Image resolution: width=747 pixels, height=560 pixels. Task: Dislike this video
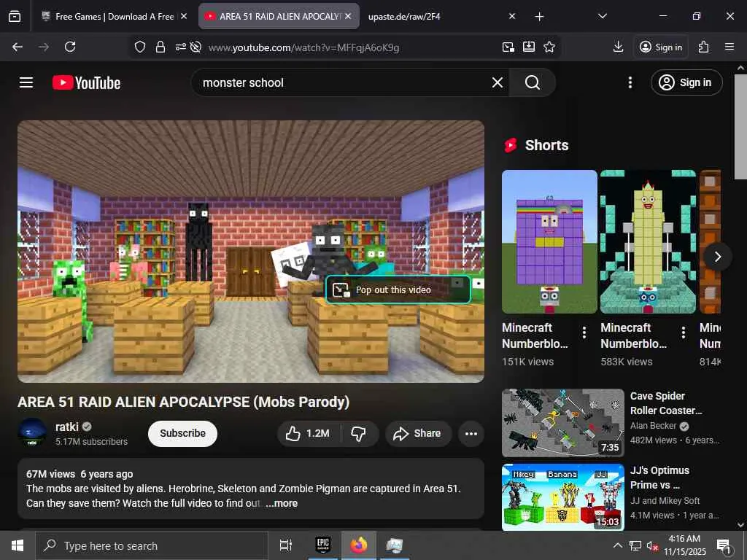[359, 433]
